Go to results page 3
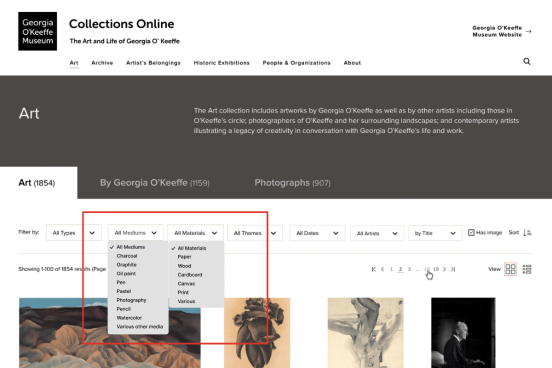This screenshot has width=552, height=368. (x=409, y=269)
